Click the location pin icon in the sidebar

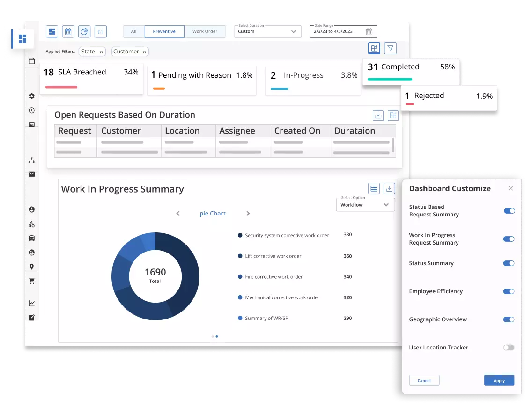coord(31,266)
